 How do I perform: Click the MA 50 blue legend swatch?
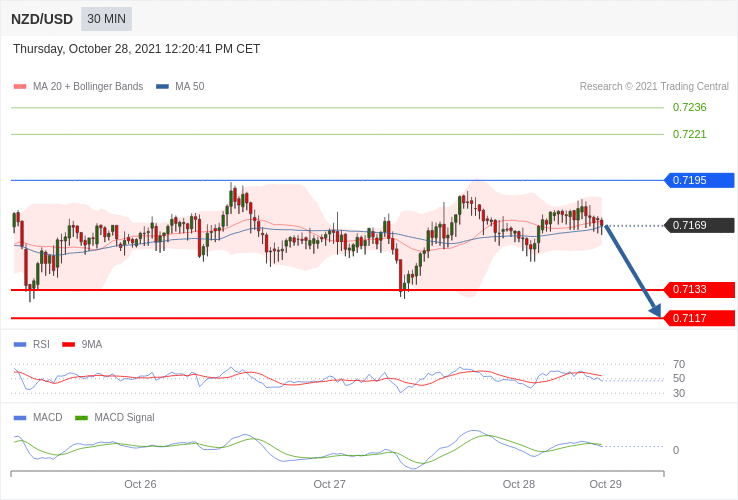pyautogui.click(x=162, y=87)
